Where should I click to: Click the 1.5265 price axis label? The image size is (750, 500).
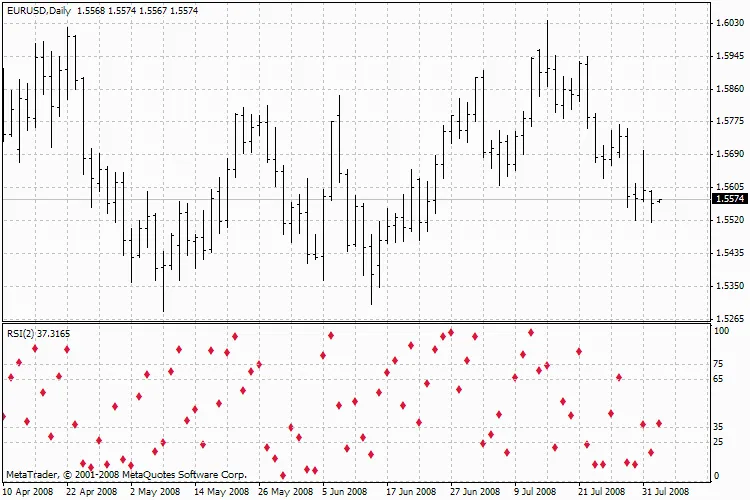[728, 319]
